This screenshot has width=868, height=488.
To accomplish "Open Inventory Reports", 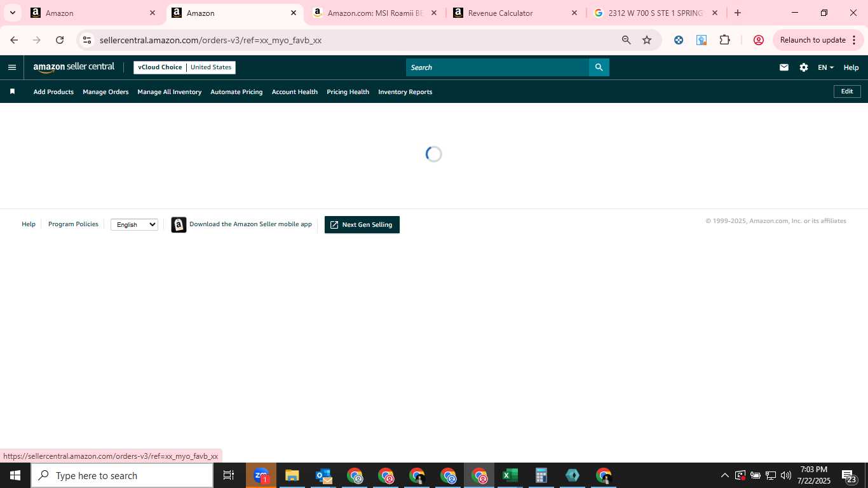I will coord(405,91).
